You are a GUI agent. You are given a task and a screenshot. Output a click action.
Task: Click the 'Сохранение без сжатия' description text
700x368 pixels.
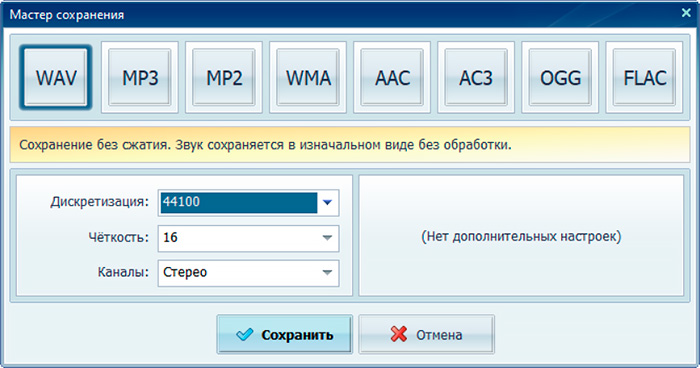click(265, 145)
